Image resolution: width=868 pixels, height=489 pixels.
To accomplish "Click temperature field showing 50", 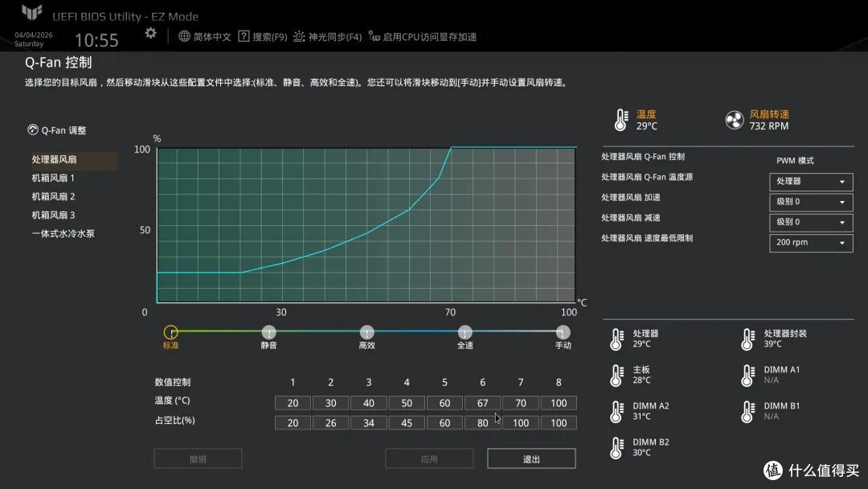I will pyautogui.click(x=407, y=403).
